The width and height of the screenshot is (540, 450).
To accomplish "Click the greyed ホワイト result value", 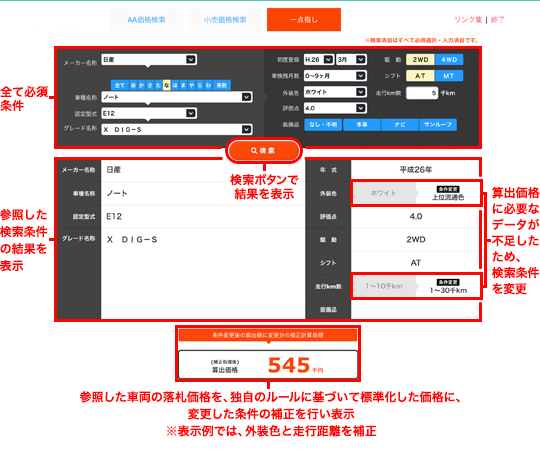I will [x=383, y=193].
